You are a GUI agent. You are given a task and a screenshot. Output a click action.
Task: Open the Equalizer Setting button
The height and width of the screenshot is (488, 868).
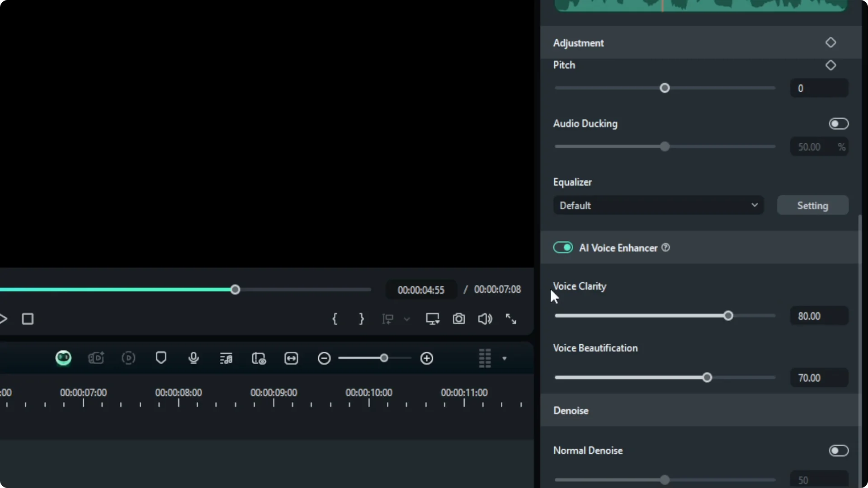[x=812, y=205]
